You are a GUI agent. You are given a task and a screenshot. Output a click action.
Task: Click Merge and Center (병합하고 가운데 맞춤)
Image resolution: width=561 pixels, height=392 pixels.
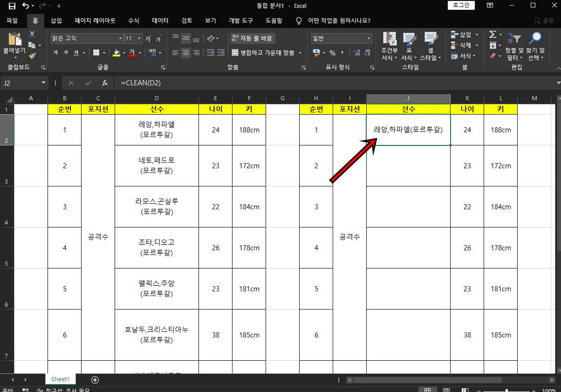(x=263, y=53)
